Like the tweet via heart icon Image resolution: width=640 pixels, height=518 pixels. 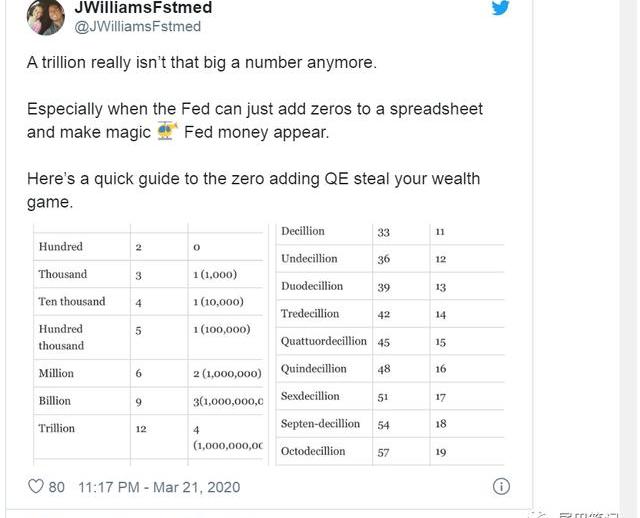[35, 487]
